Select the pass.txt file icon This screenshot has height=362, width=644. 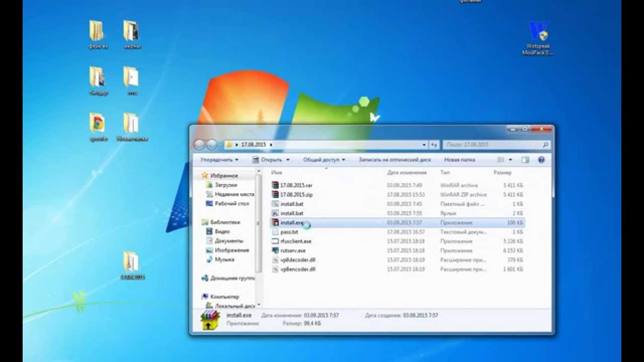click(x=275, y=232)
